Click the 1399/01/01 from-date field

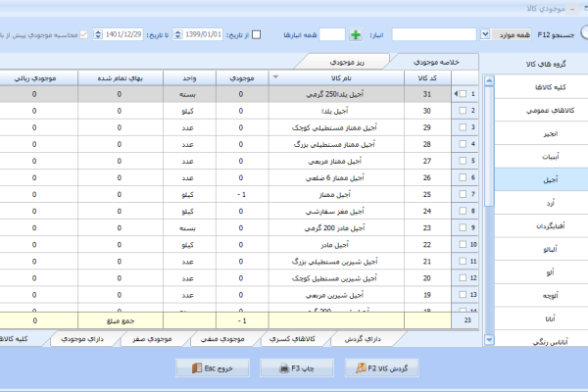coord(203,34)
